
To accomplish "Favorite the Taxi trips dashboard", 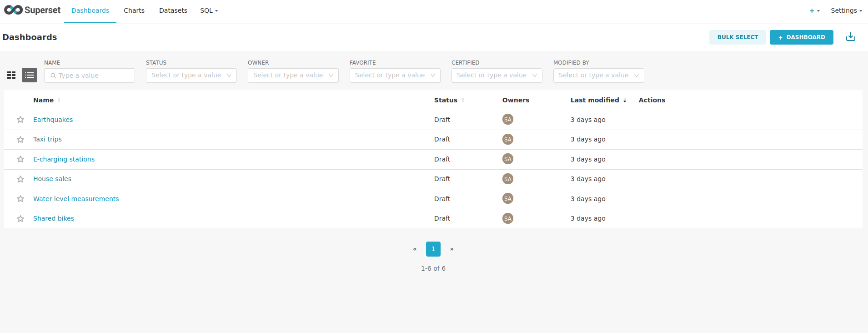I will (x=20, y=140).
